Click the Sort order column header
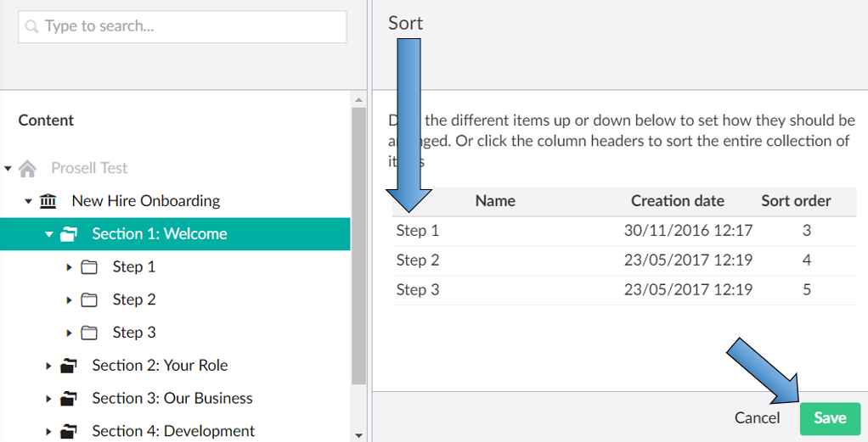The height and width of the screenshot is (442, 868). coord(795,201)
